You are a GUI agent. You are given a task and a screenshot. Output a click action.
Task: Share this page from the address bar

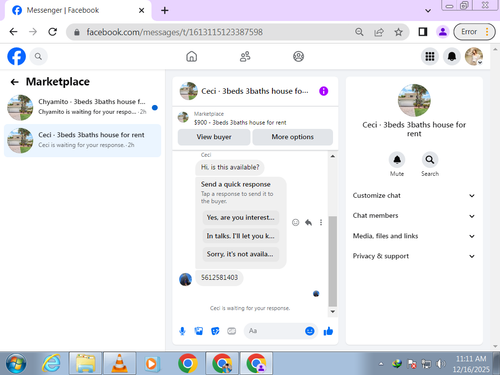coord(379,32)
